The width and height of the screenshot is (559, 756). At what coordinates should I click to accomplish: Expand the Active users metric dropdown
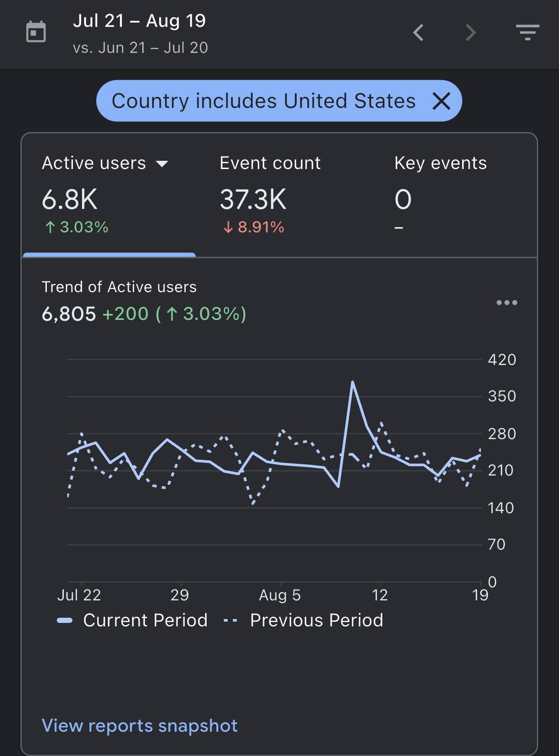[162, 164]
